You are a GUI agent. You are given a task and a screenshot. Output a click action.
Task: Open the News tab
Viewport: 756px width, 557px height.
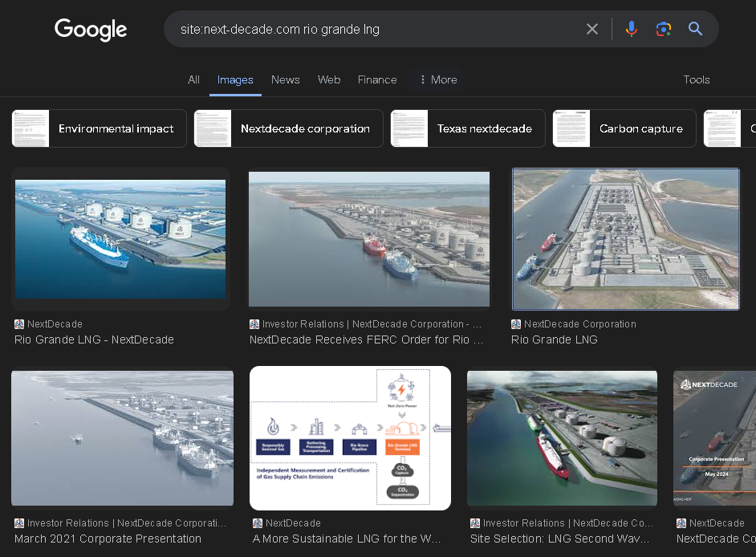[286, 80]
